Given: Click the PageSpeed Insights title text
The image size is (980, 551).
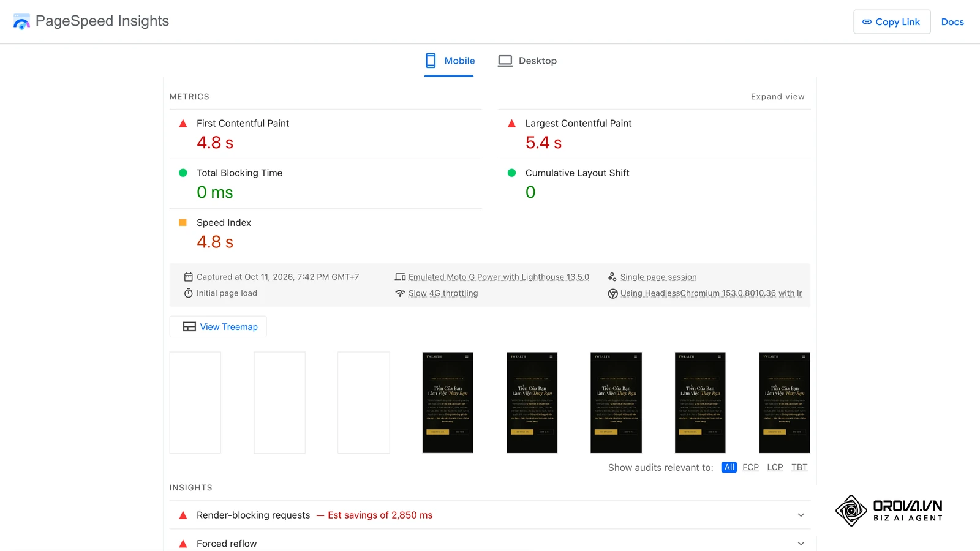Looking at the screenshot, I should [x=102, y=21].
